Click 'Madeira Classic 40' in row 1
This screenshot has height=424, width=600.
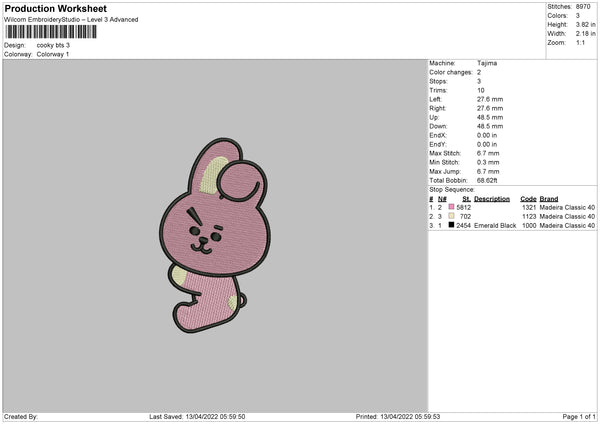[x=567, y=207]
